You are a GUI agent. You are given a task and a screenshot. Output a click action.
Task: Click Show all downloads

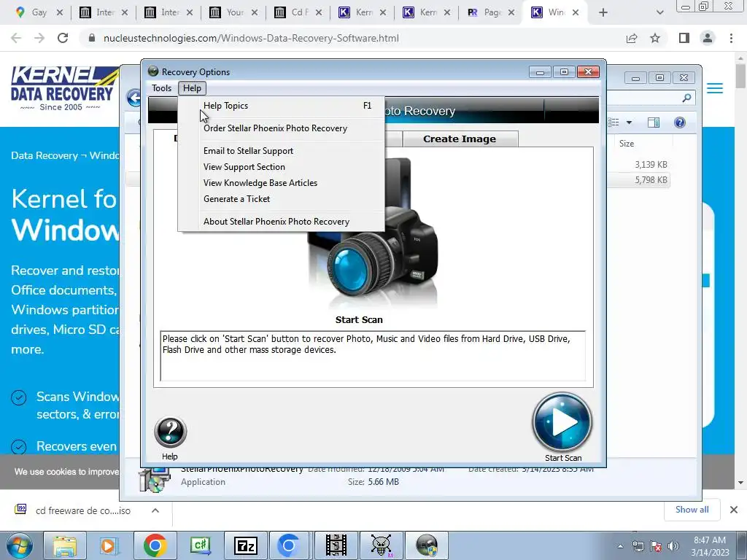[x=692, y=510]
